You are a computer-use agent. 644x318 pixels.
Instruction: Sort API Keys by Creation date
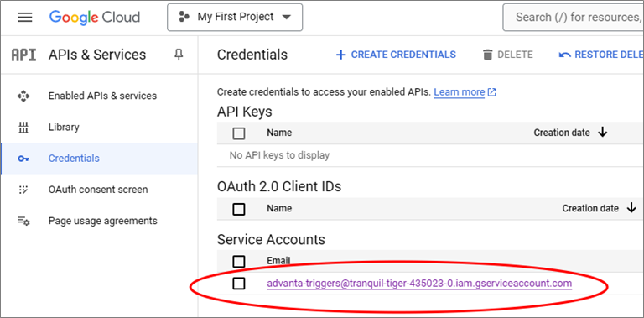[562, 133]
